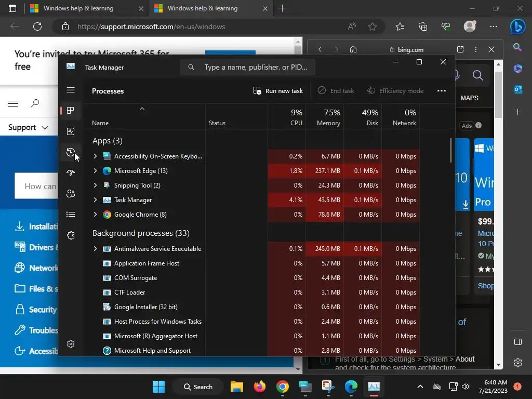Image resolution: width=532 pixels, height=399 pixels.
Task: Open the Services page in Task Manager sidebar
Action: coord(71,235)
